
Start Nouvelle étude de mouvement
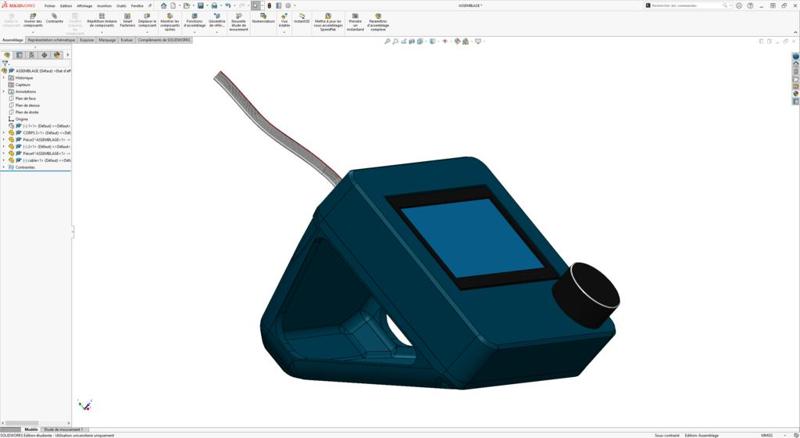coord(239,22)
